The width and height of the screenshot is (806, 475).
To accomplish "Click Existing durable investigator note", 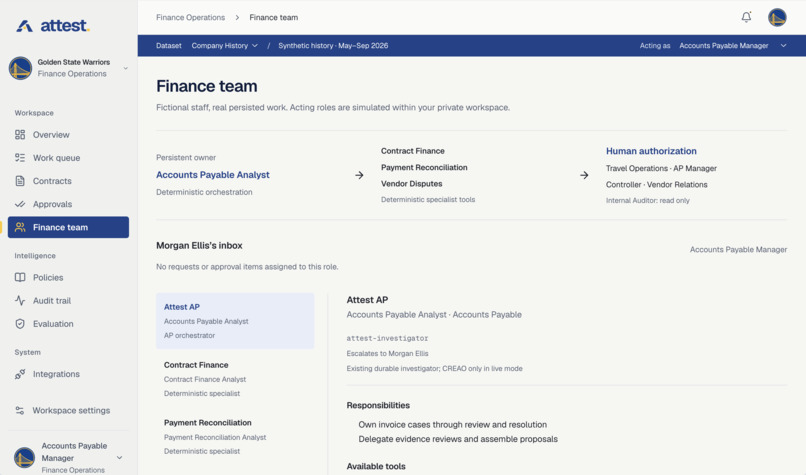I will 434,369.
